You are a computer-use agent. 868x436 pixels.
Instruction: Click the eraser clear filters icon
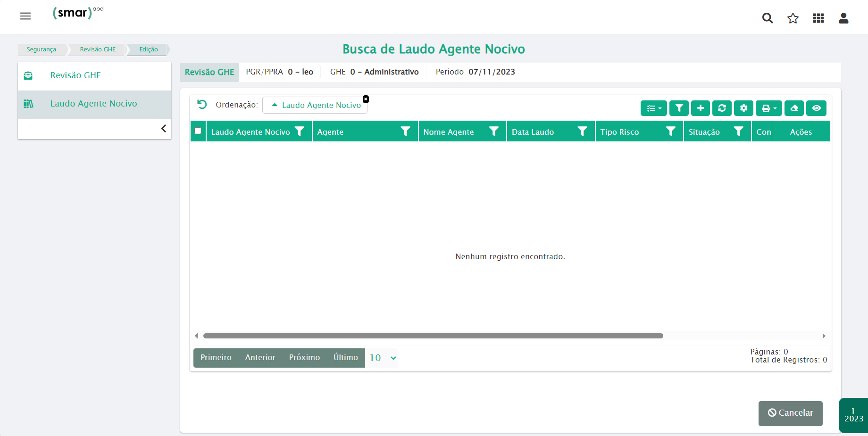(x=794, y=108)
